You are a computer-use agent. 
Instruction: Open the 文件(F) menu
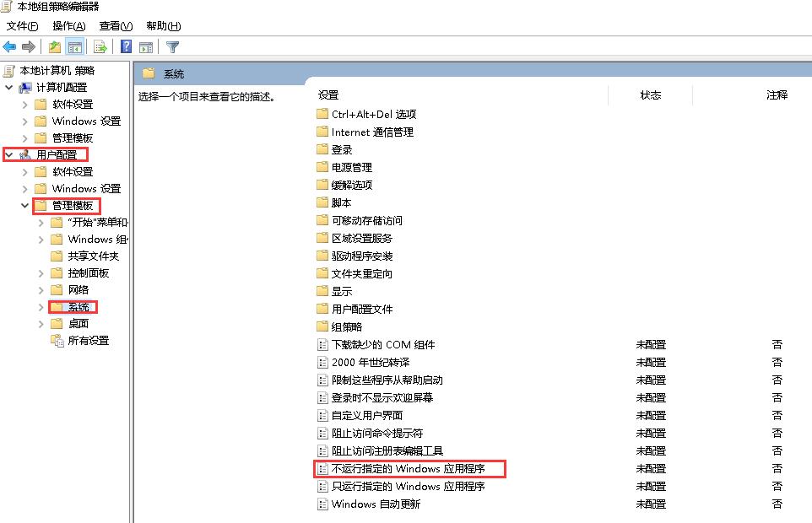click(x=22, y=26)
